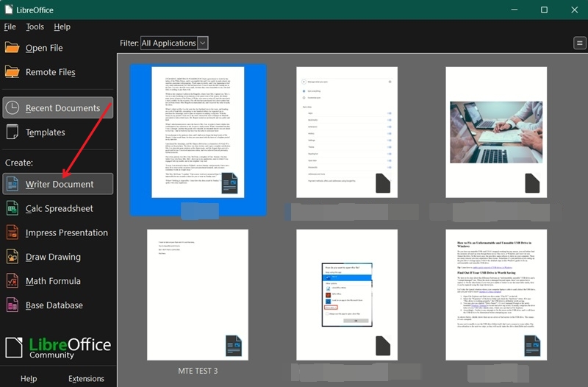The height and width of the screenshot is (387, 588).
Task: Open the Help menu
Action: tap(62, 26)
